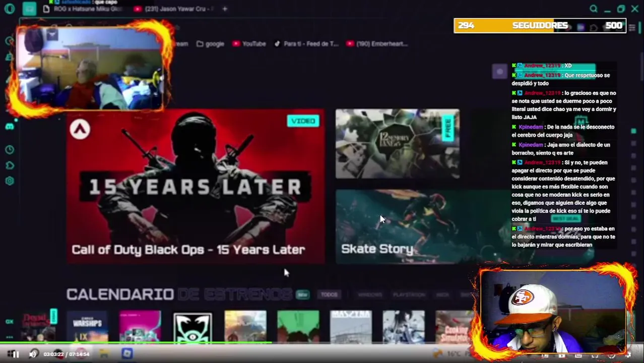
Task: Click the channel logo on Call of Duty card
Action: coord(80,130)
